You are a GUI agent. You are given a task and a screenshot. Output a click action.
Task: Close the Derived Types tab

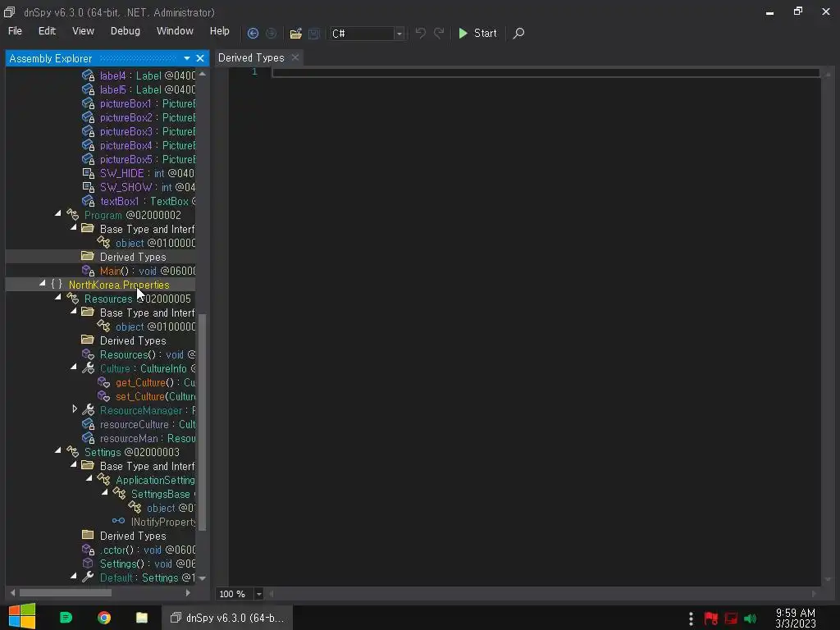pyautogui.click(x=294, y=57)
